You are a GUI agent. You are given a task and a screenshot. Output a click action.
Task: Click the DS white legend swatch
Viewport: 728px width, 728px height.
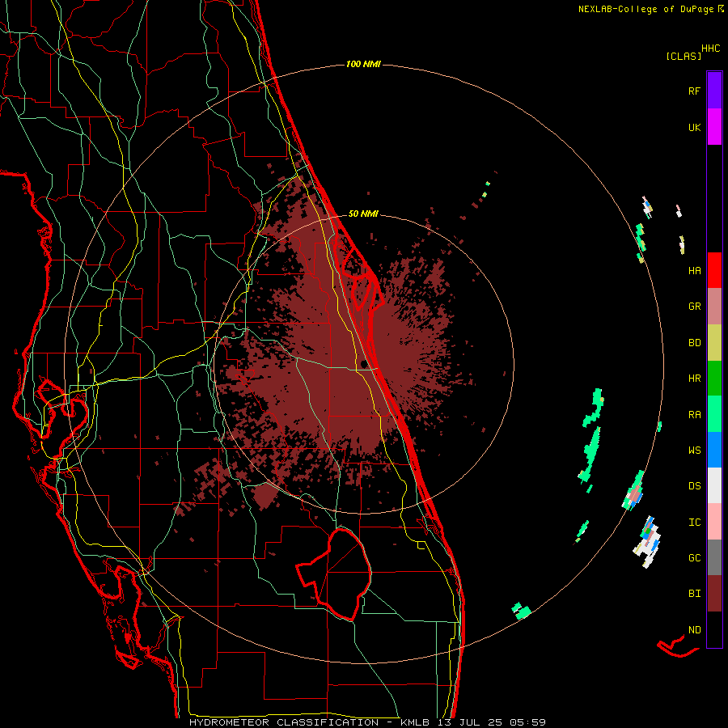click(x=714, y=485)
